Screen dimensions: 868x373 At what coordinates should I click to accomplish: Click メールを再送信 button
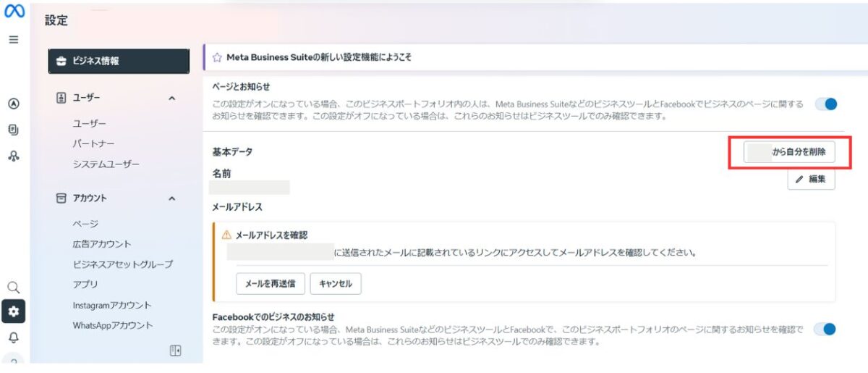(x=271, y=284)
